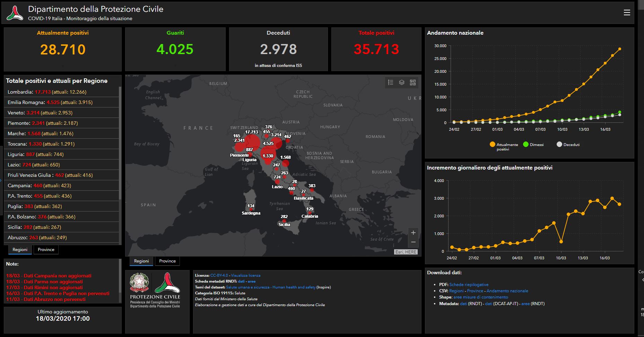Click the Sicilia 282 map marker
This screenshot has width=644, height=337.
pos(284,221)
